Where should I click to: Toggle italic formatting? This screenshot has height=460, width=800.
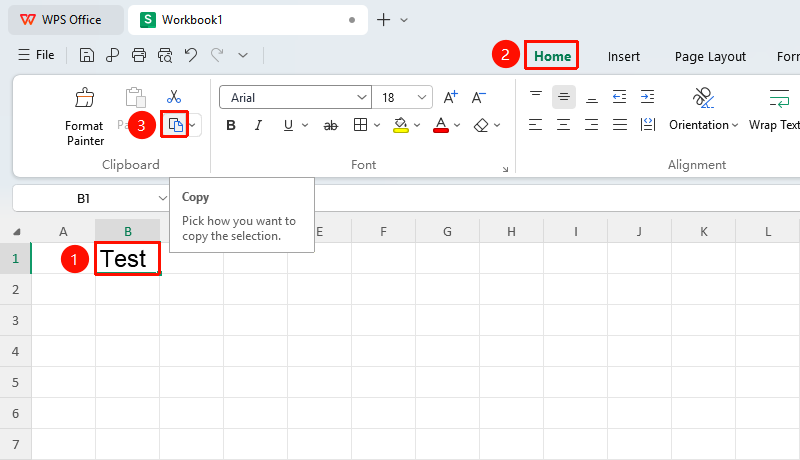[259, 125]
